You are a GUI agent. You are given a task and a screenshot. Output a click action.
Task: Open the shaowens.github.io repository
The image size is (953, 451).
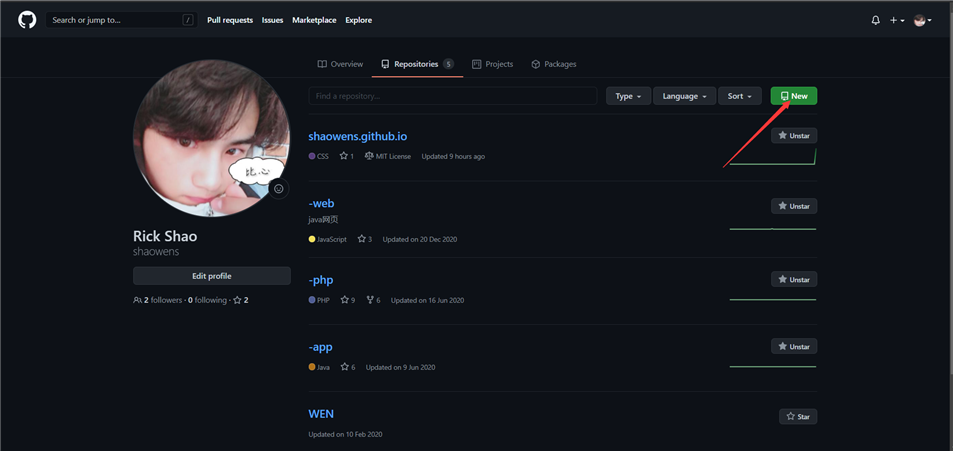pos(357,137)
